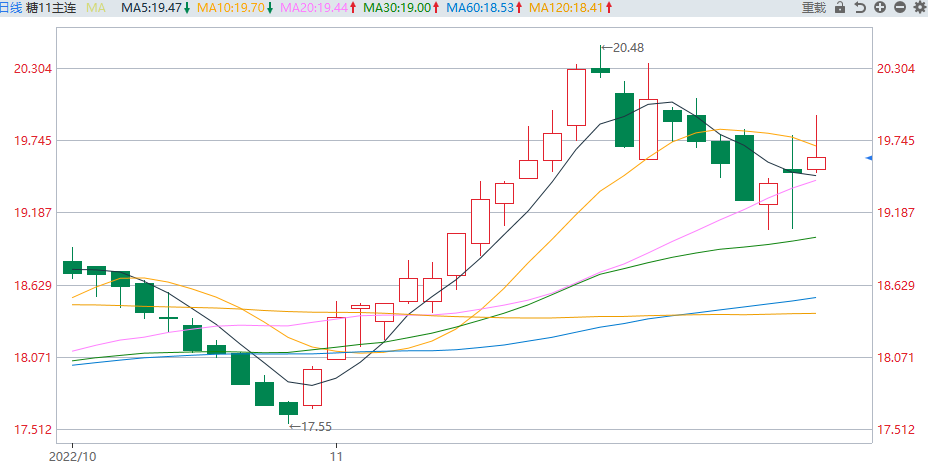Click the undo arrow icon
This screenshot has height=462, width=928.
click(x=860, y=8)
